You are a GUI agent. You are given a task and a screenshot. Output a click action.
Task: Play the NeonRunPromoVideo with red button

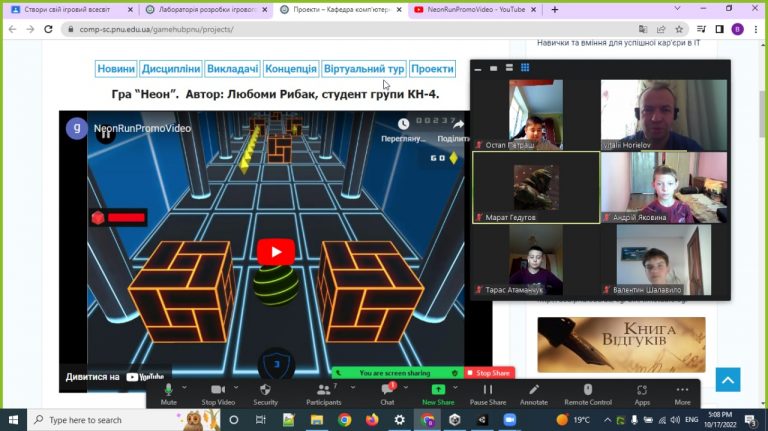[276, 252]
